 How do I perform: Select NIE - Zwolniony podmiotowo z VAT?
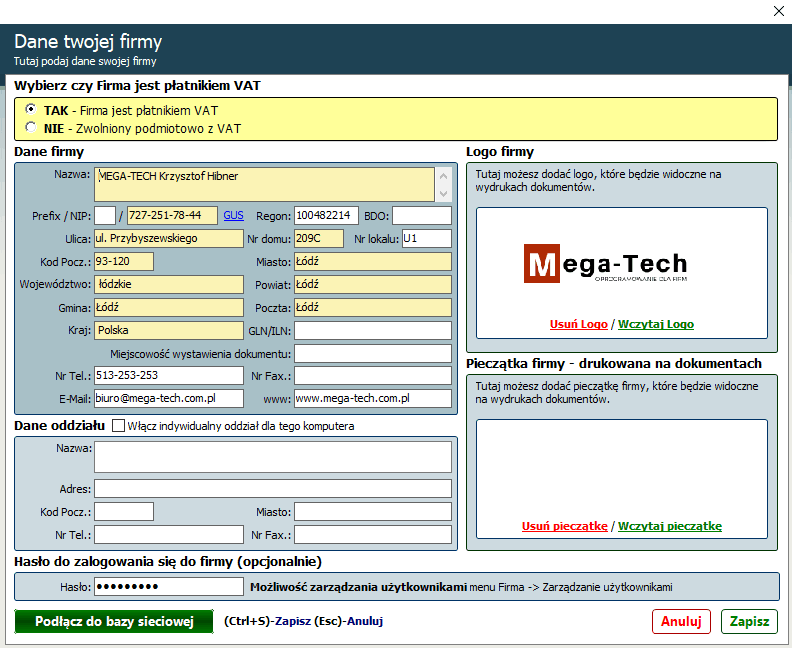tap(31, 127)
